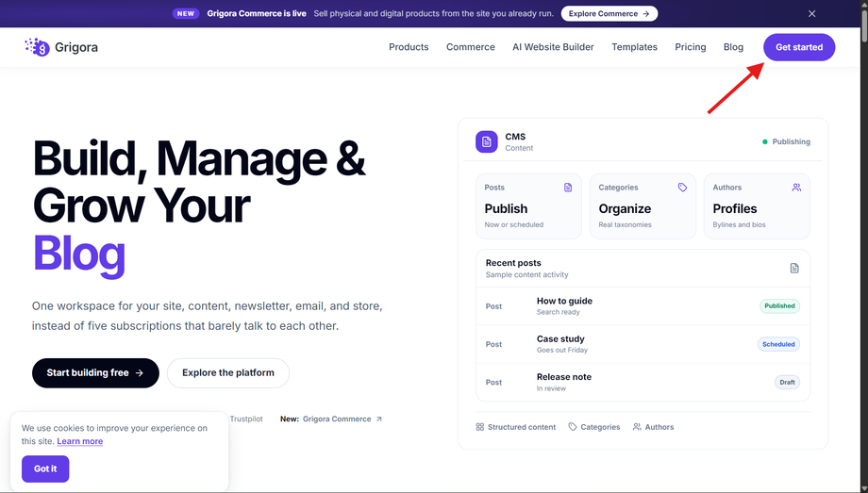Screen dimensions: 868x493
Task: Click the Recent posts heading
Action: click(513, 263)
